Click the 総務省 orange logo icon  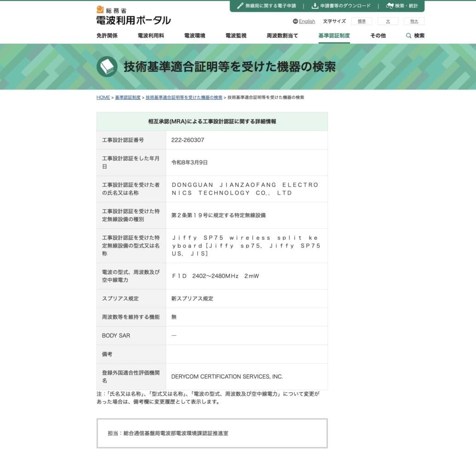tap(100, 9)
